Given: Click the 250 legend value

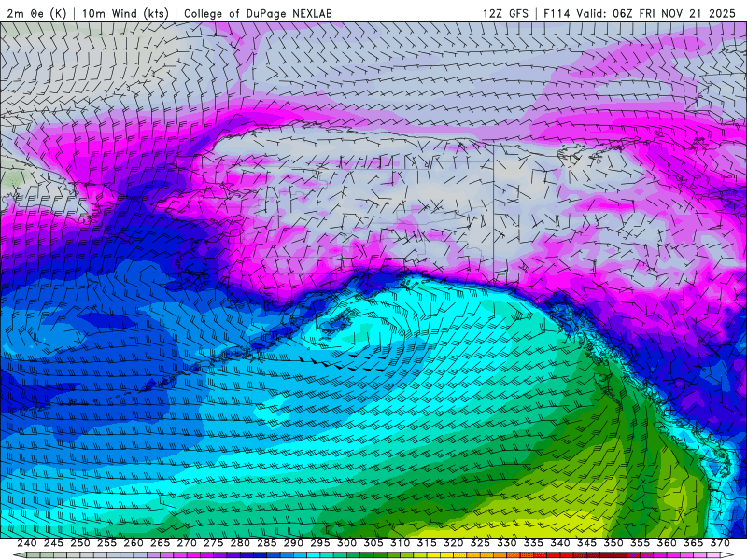Looking at the screenshot, I should (80, 543).
